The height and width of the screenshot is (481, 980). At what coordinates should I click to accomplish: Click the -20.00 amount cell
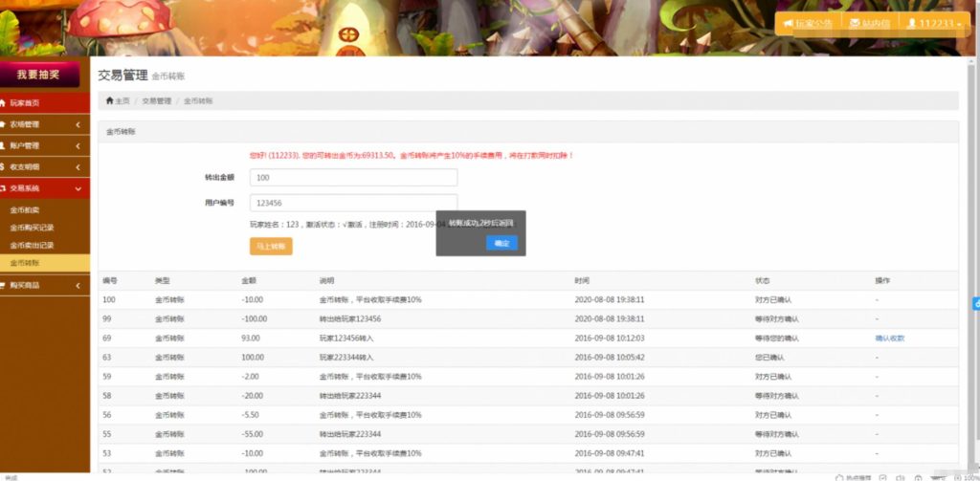[253, 396]
